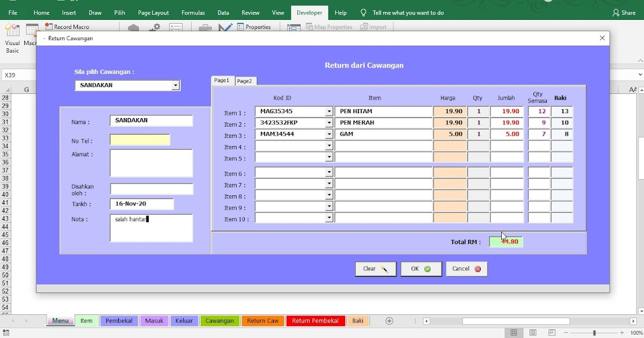Click the No Tel input field

point(140,140)
